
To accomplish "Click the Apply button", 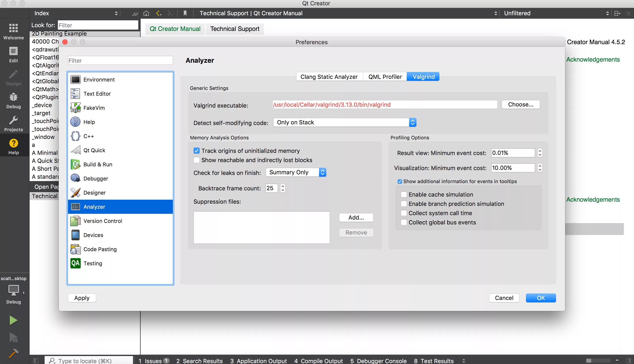I will 82,298.
